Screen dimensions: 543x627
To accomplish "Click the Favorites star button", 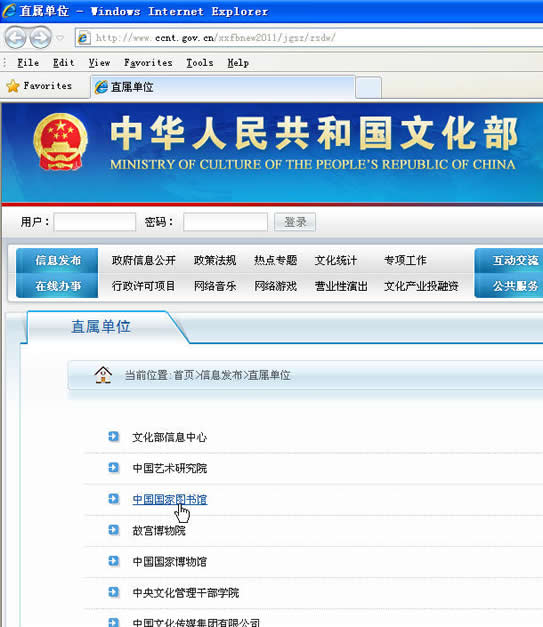I will (x=39, y=86).
